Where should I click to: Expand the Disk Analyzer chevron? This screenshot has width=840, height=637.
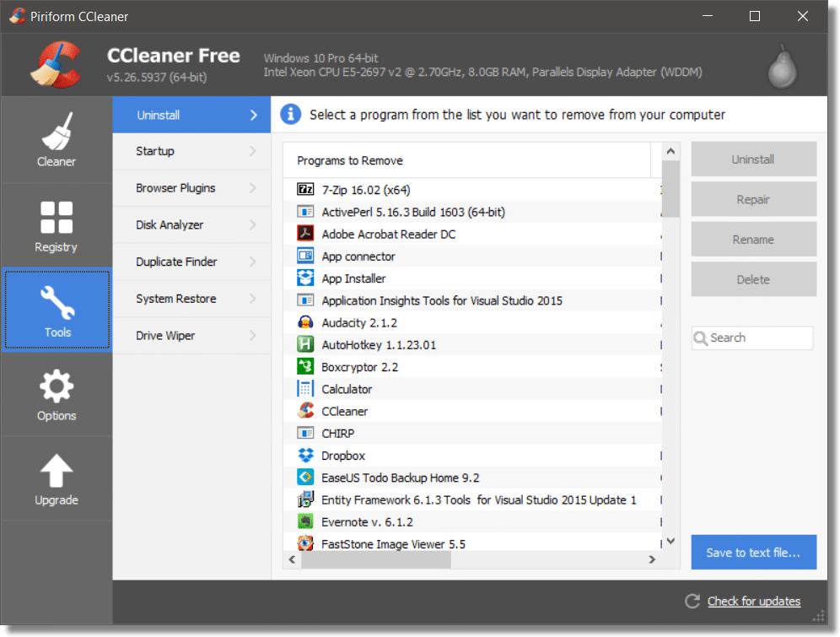[x=253, y=225]
